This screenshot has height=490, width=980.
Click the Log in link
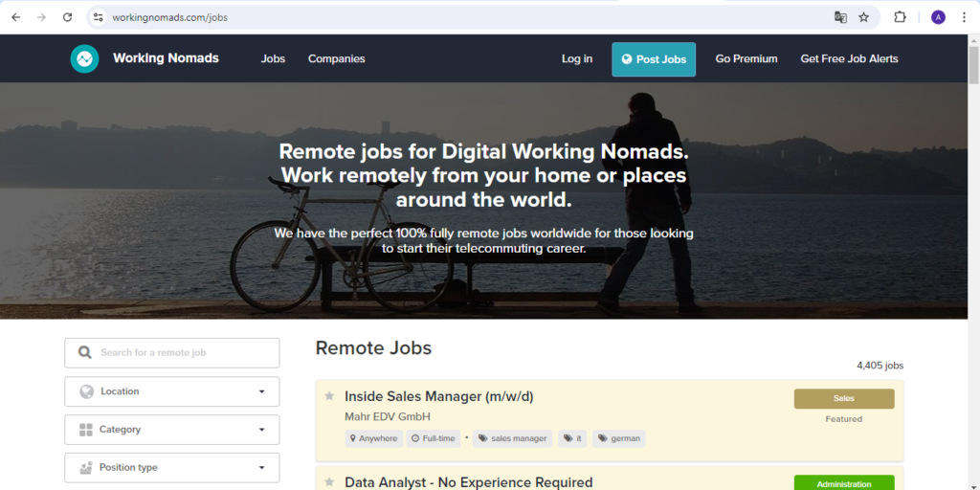576,58
